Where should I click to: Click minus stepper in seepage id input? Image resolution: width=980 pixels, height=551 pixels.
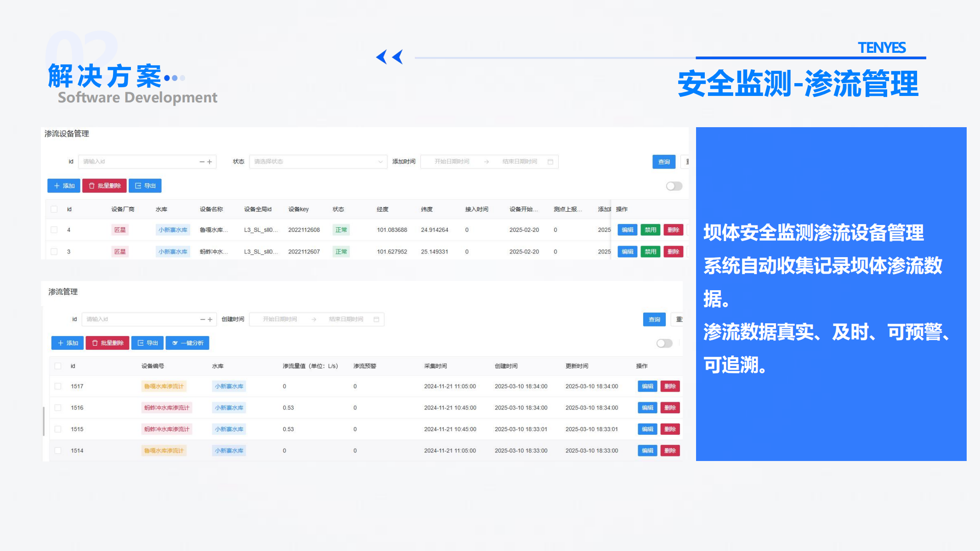[203, 319]
